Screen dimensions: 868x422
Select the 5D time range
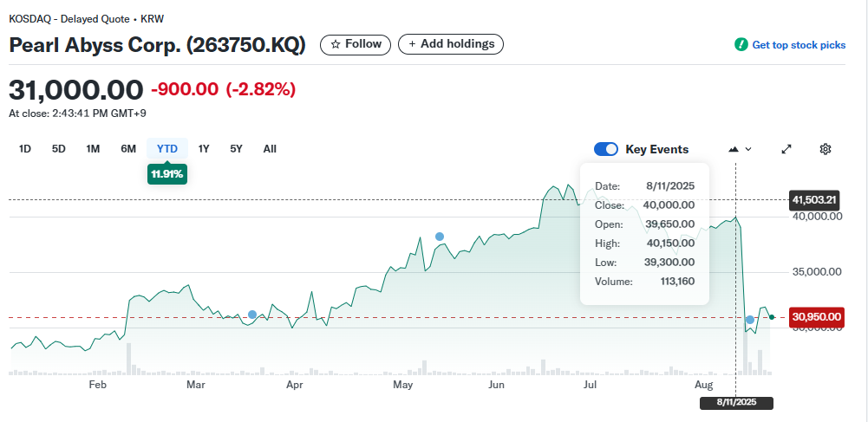click(59, 149)
